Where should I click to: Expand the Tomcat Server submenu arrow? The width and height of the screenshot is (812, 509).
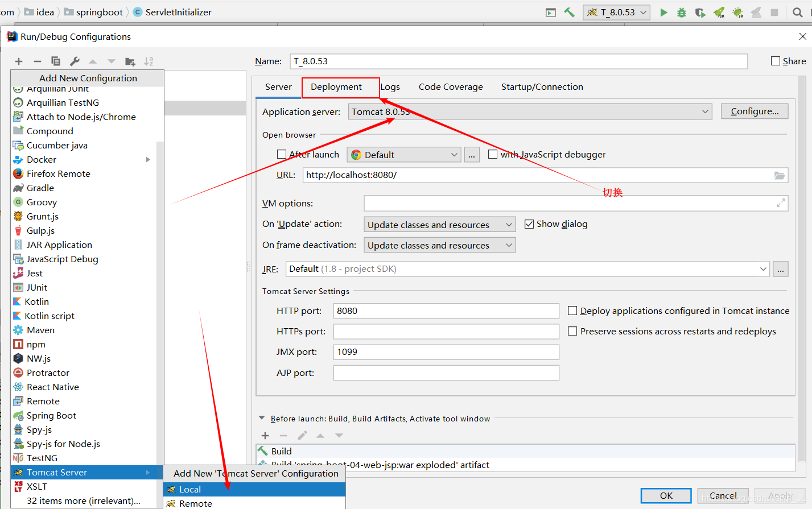point(148,473)
